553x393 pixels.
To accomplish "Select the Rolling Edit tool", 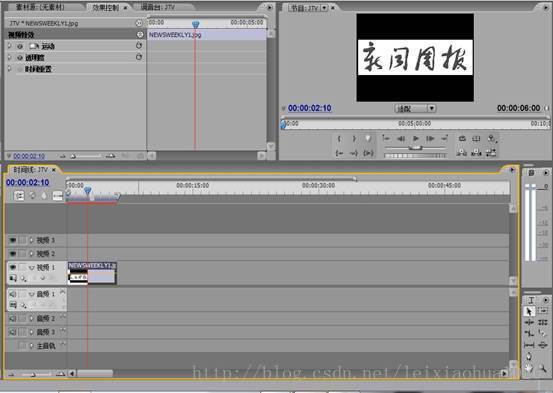I will coord(543,322).
